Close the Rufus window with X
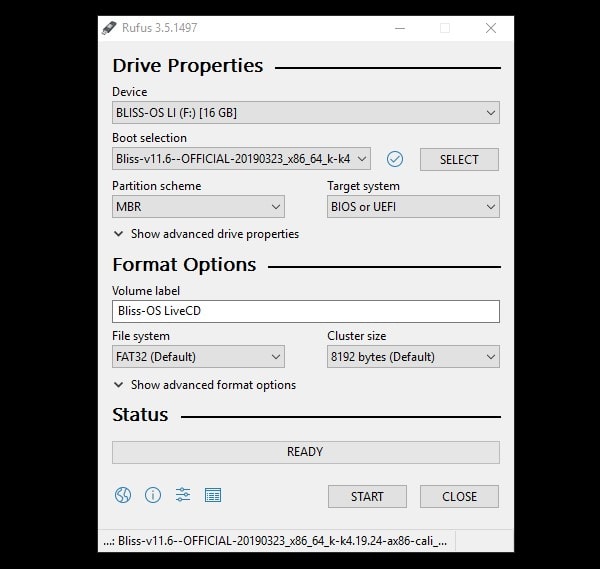The height and width of the screenshot is (569, 600). point(491,28)
